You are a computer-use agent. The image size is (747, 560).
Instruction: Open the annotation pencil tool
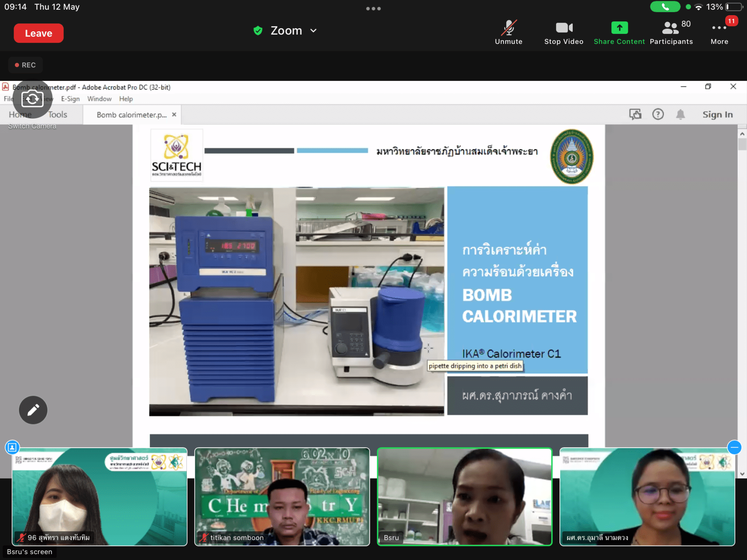[x=33, y=410]
